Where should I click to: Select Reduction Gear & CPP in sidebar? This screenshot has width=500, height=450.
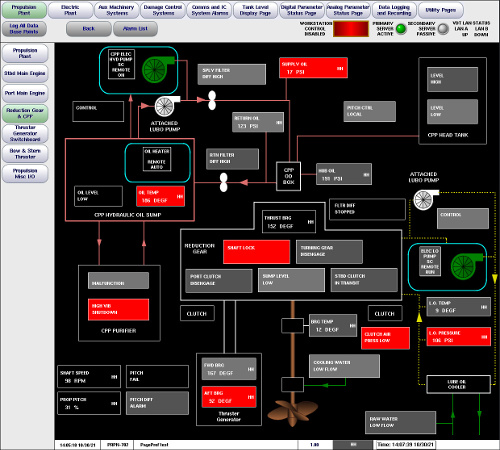25,113
